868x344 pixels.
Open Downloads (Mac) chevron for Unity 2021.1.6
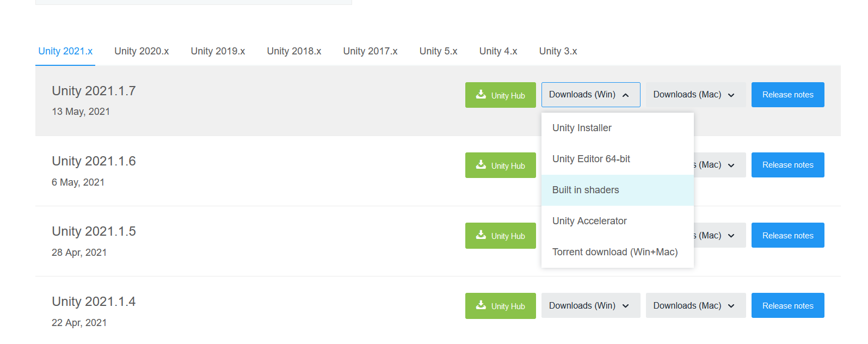pyautogui.click(x=731, y=165)
